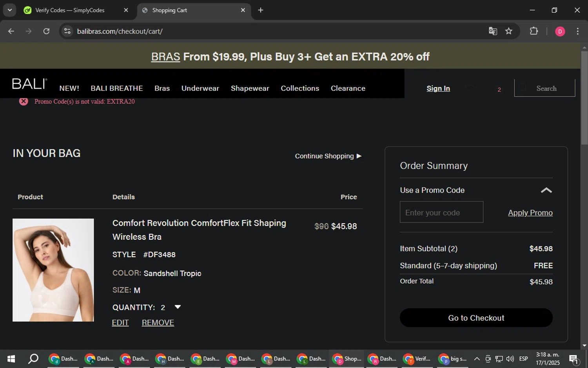Go back to the previous page

tap(11, 31)
